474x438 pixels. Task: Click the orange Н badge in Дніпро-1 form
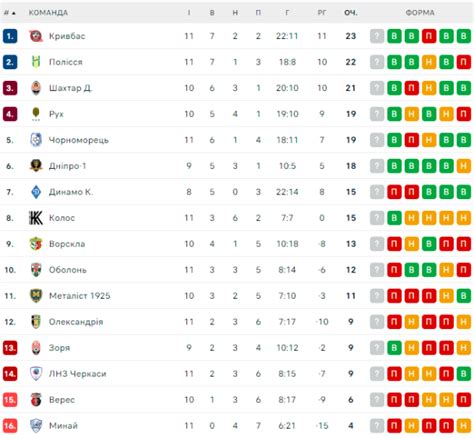click(x=464, y=166)
